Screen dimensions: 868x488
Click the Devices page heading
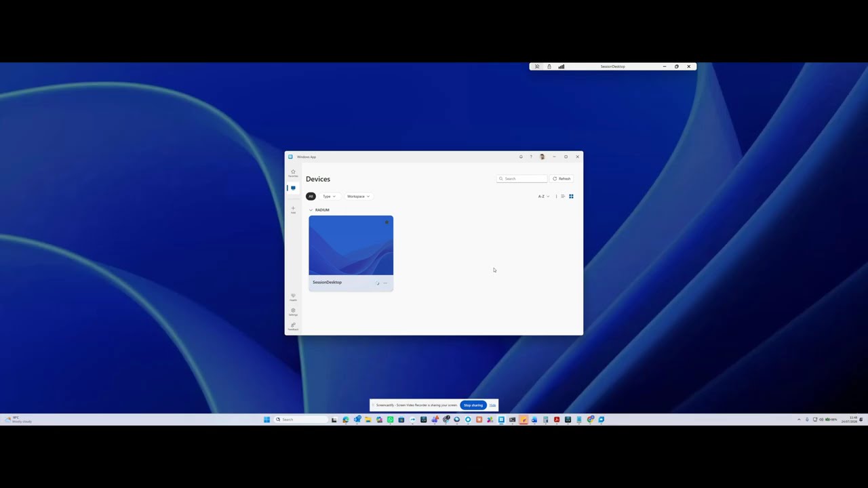pos(318,179)
